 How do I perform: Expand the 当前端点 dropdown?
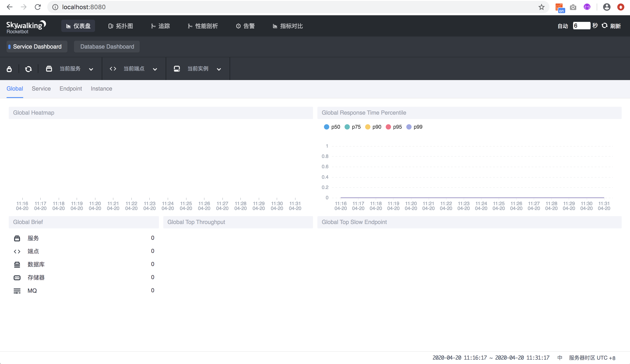[x=134, y=69]
